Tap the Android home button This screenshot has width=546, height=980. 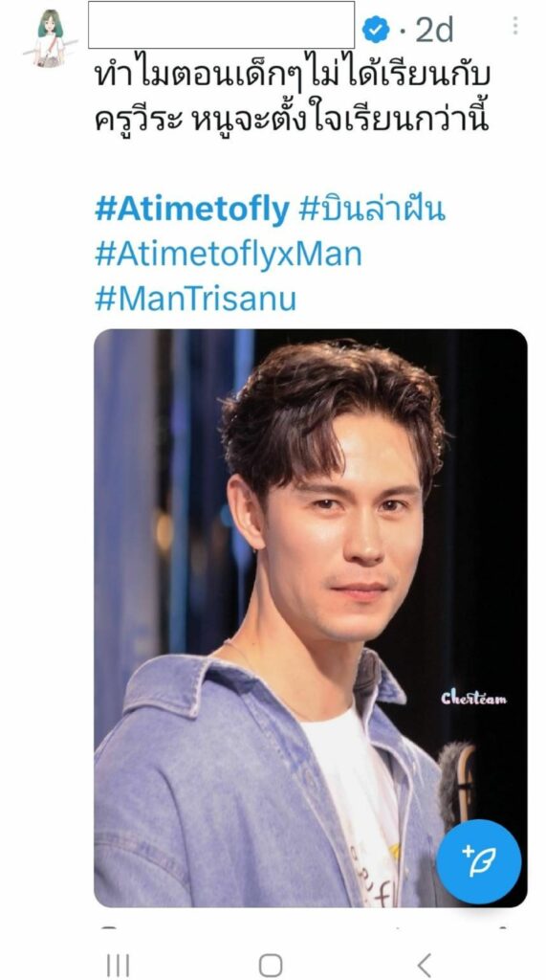click(x=270, y=965)
